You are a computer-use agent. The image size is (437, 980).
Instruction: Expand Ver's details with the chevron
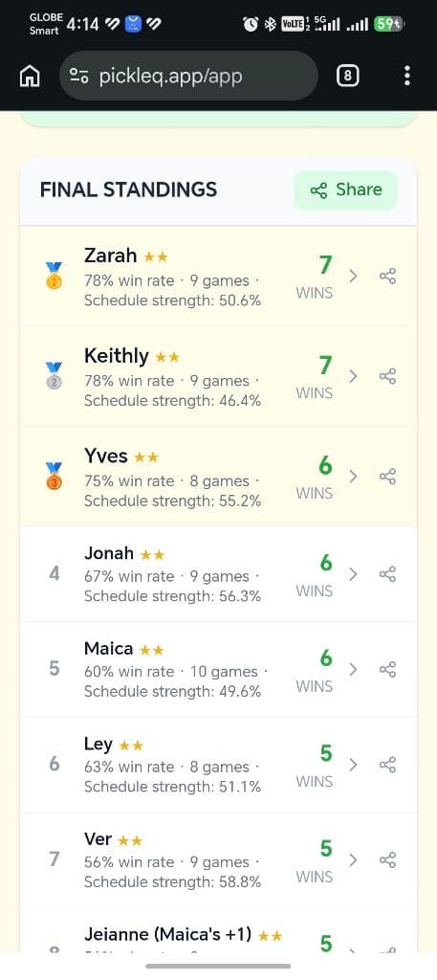tap(354, 860)
